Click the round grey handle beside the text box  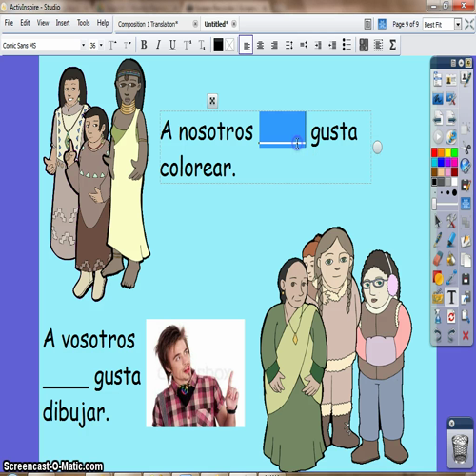click(x=377, y=148)
